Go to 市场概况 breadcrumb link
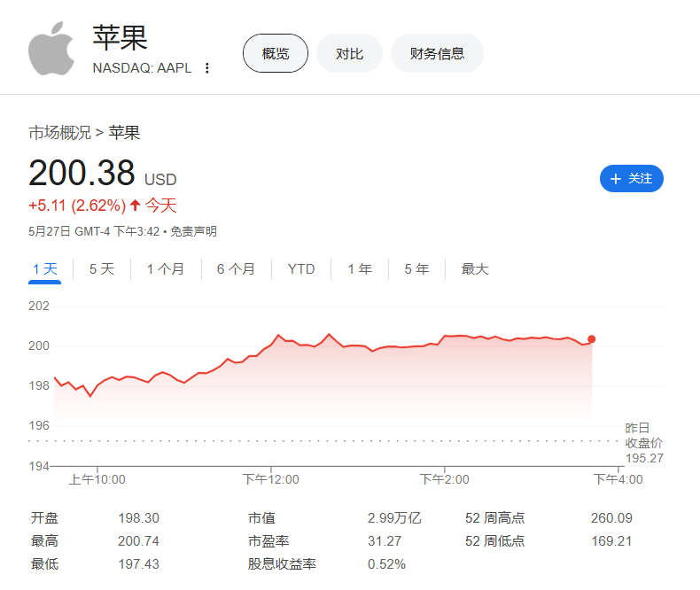Viewport: 700px width, 590px height. pyautogui.click(x=59, y=133)
